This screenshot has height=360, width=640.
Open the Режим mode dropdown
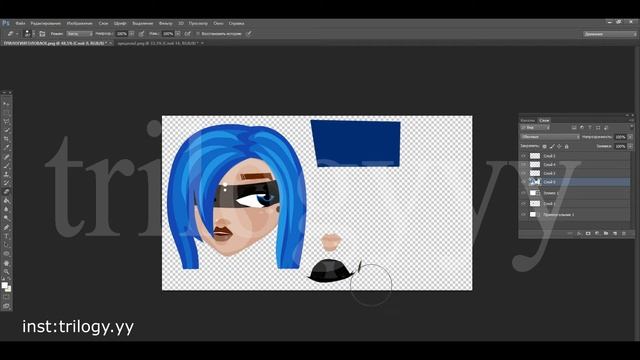coord(80,34)
